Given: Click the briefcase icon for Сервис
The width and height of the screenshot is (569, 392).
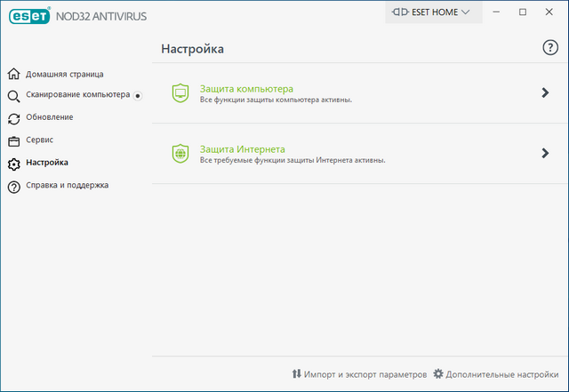Looking at the screenshot, I should click(13, 140).
